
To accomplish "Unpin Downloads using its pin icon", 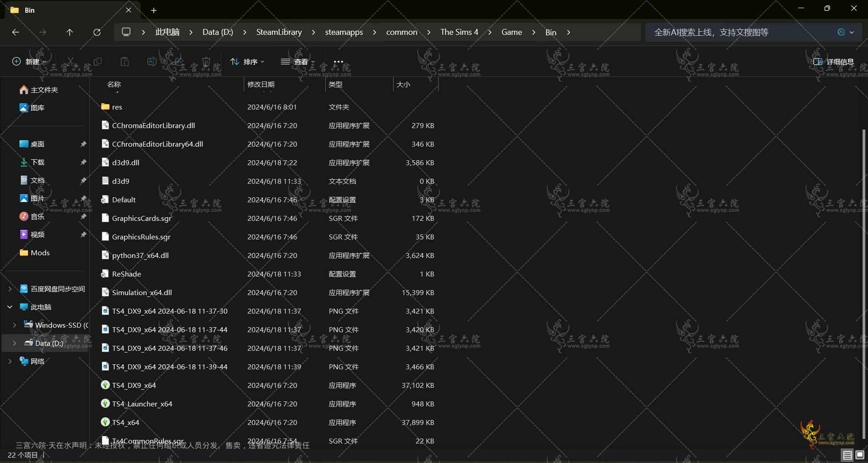I will pyautogui.click(x=83, y=162).
